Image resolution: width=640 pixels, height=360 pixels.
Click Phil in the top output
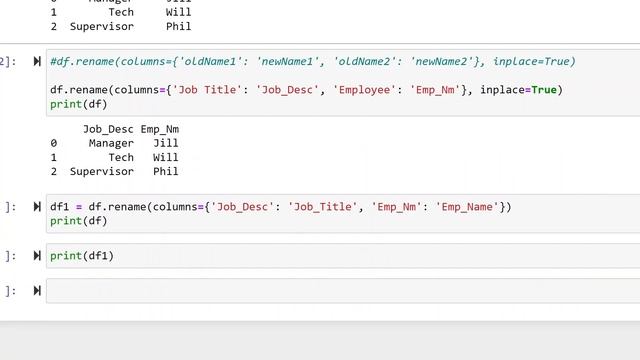point(178,27)
